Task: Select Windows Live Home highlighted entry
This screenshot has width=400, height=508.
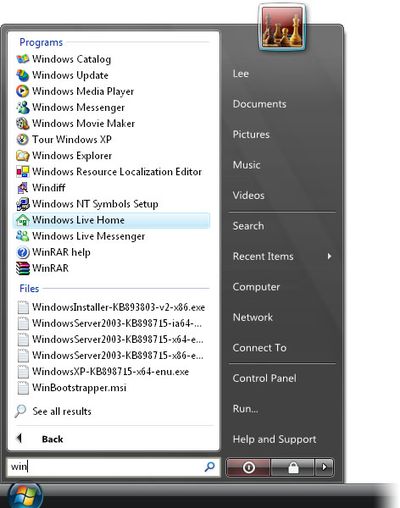Action: pyautogui.click(x=112, y=220)
